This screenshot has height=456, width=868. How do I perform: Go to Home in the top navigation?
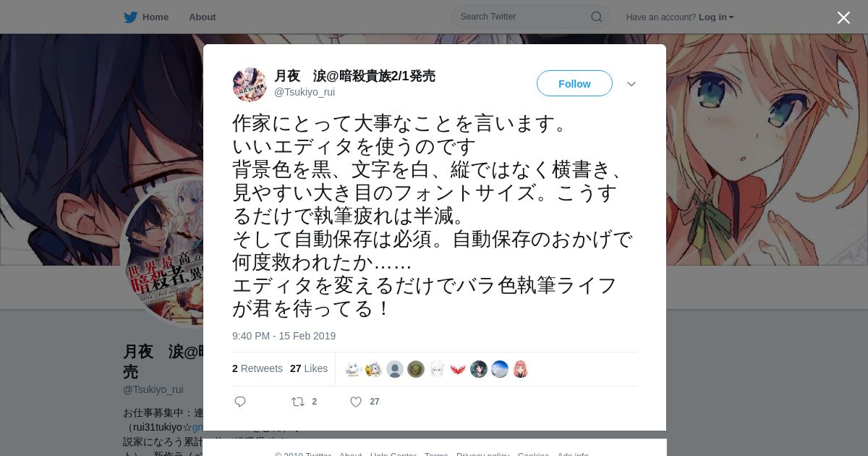(155, 17)
